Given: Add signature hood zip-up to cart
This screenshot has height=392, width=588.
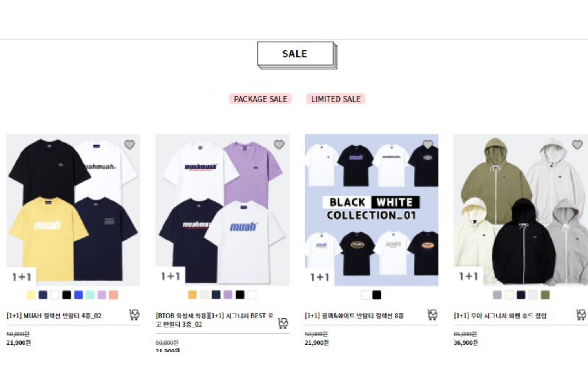Looking at the screenshot, I should point(581,315).
